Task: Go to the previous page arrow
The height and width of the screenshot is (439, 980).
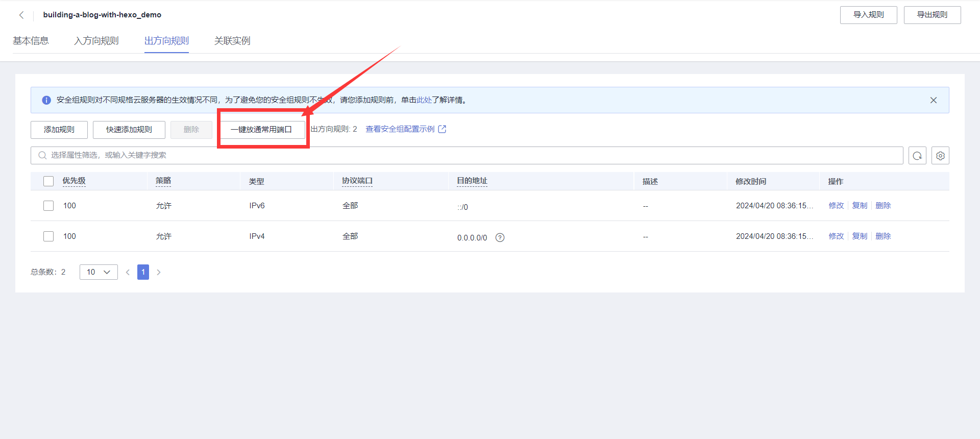Action: coord(128,272)
